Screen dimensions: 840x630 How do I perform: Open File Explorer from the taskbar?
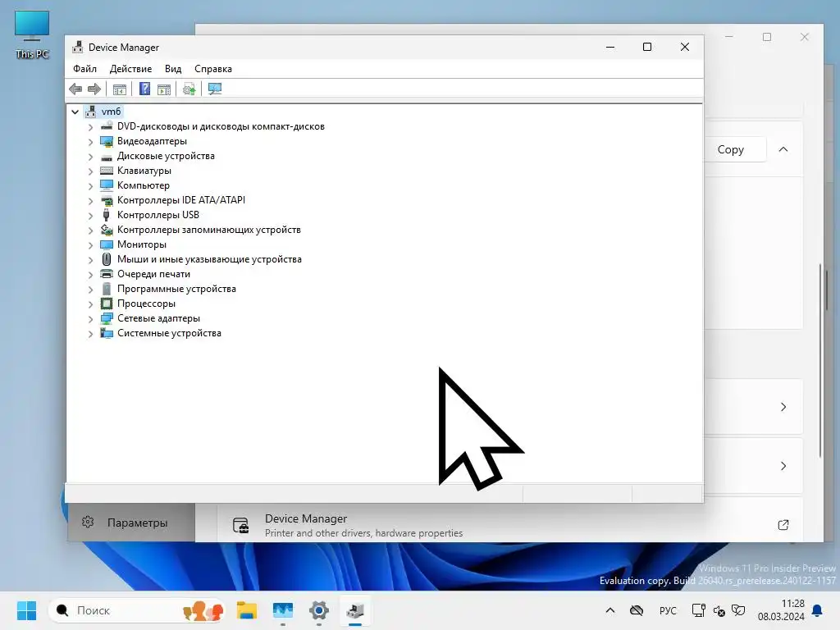point(247,610)
